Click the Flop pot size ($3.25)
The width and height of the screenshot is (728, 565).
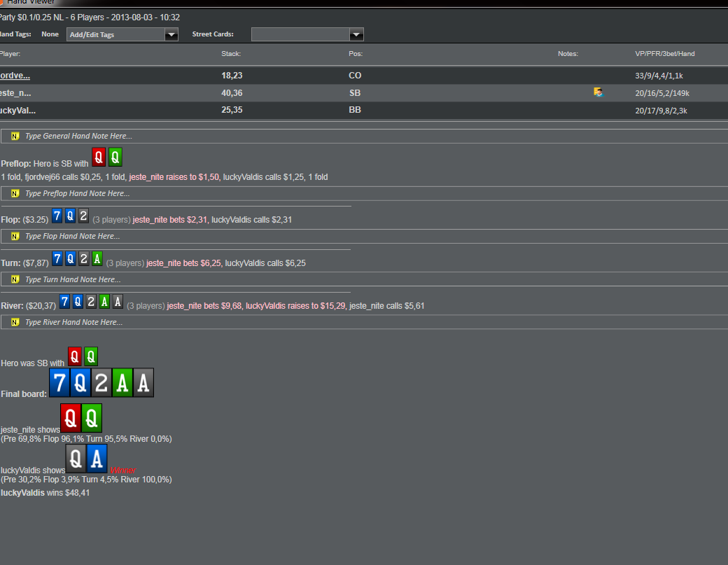[35, 220]
